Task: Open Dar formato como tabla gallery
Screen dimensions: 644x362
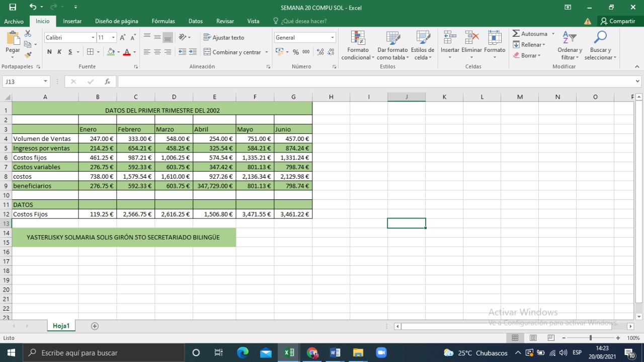Action: pos(392,45)
